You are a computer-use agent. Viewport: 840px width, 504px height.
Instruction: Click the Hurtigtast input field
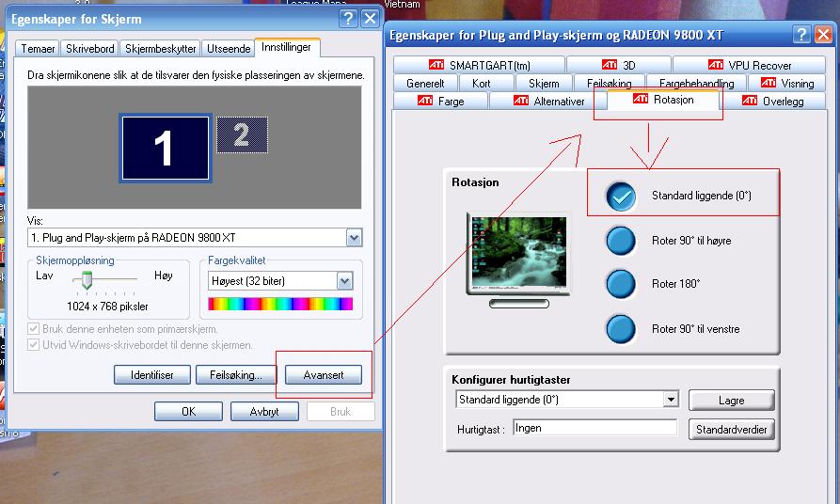tap(594, 428)
